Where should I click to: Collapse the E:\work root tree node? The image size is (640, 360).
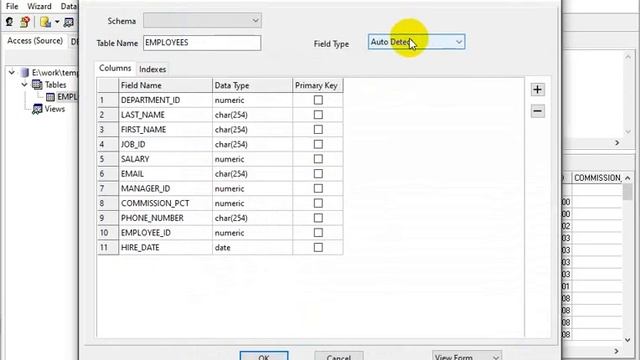12,73
